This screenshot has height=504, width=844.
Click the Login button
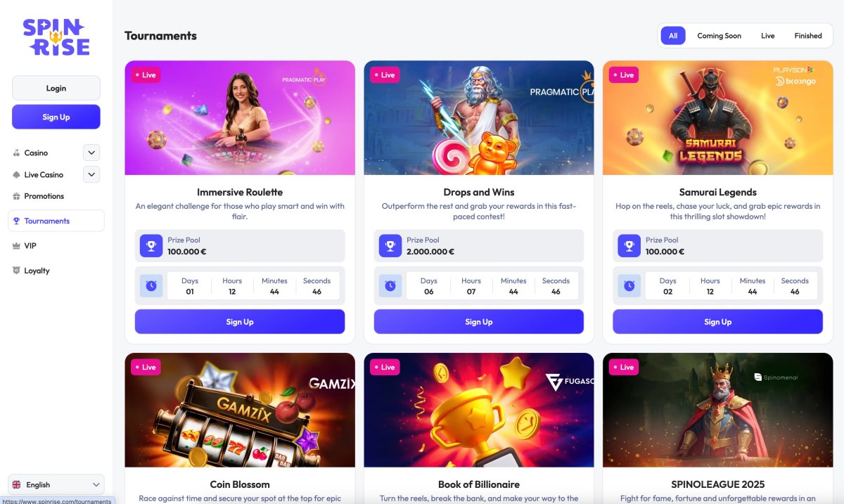click(x=56, y=88)
